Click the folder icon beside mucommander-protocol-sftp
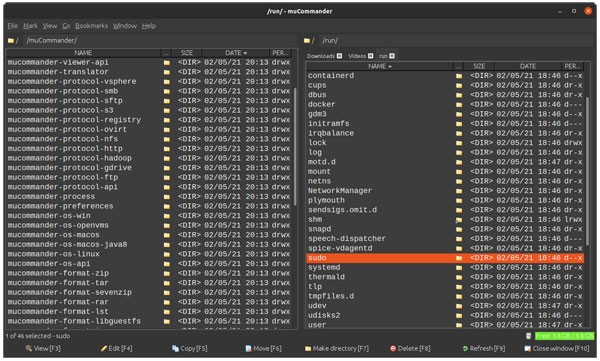Viewport: 600px width, 361px height. tap(167, 101)
